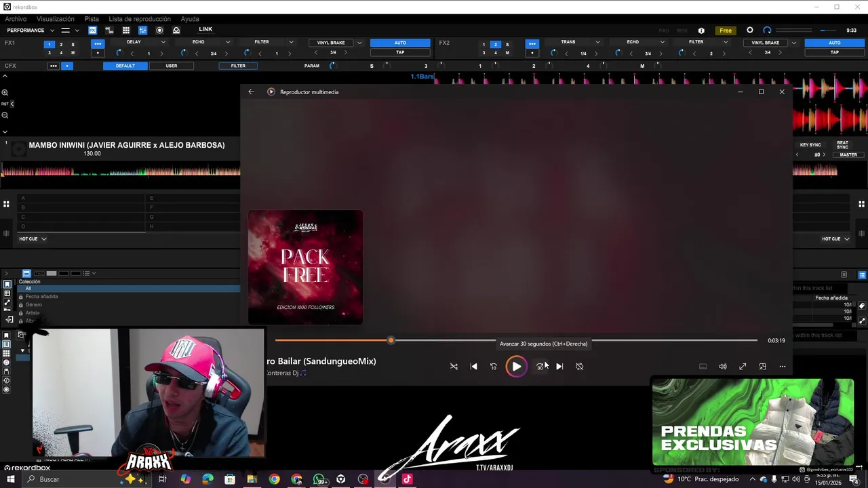Skip forward 30 seconds in media player
The height and width of the screenshot is (488, 868).
coord(540,366)
